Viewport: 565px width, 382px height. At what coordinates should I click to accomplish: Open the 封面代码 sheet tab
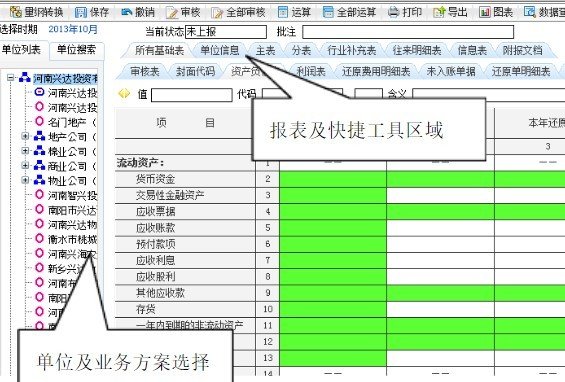(195, 71)
